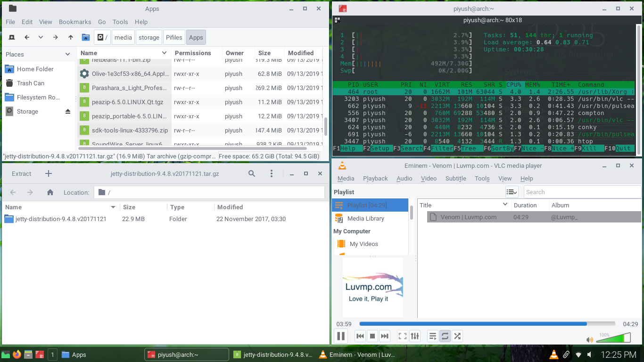Skip to previous track in VLC
Image resolution: width=644 pixels, height=362 pixels.
click(360, 336)
